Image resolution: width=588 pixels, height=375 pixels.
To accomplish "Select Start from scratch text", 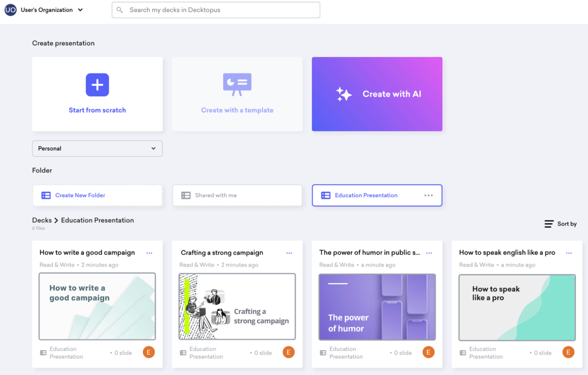I will click(97, 110).
